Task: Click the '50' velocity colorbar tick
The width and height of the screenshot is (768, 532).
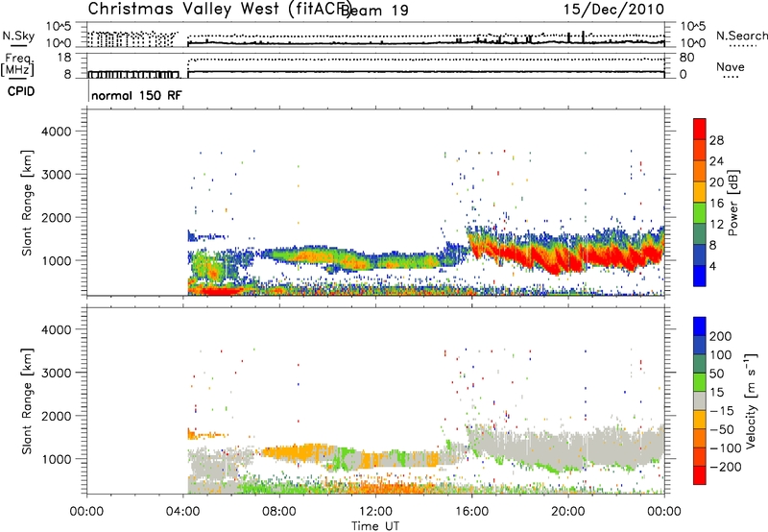Action: click(716, 374)
